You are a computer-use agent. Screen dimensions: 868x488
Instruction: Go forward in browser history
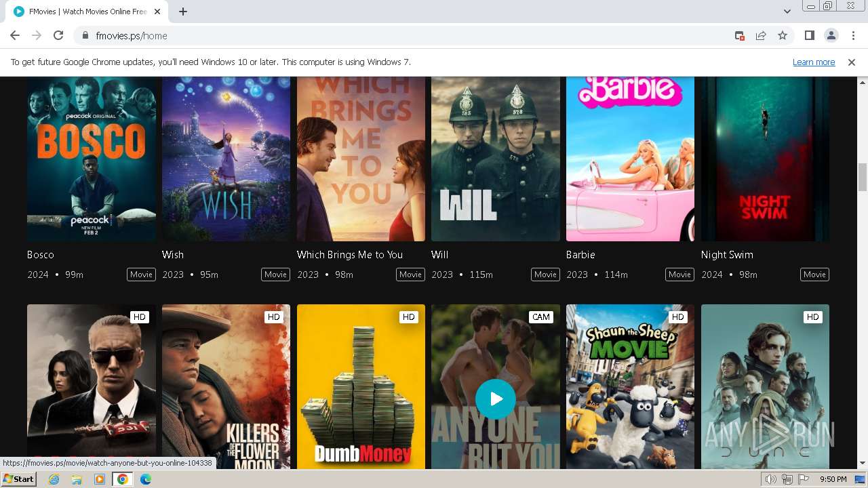(x=37, y=36)
